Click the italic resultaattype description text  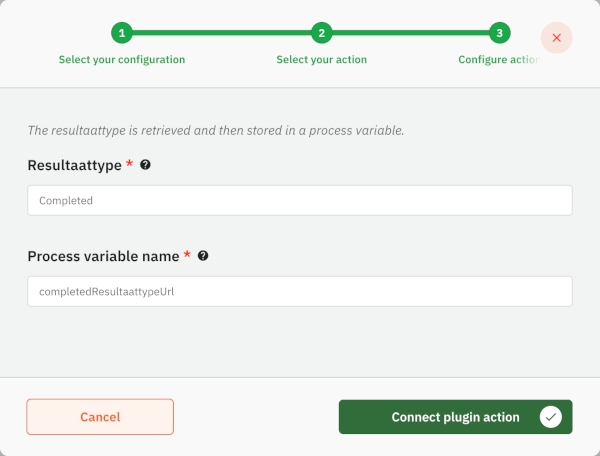coord(215,130)
